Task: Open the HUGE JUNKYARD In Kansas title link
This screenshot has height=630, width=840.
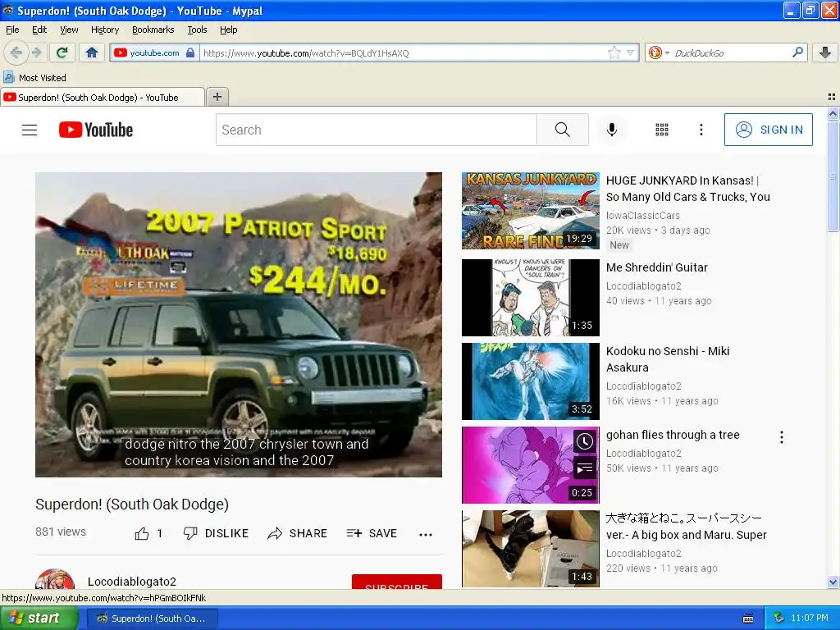Action: [688, 189]
